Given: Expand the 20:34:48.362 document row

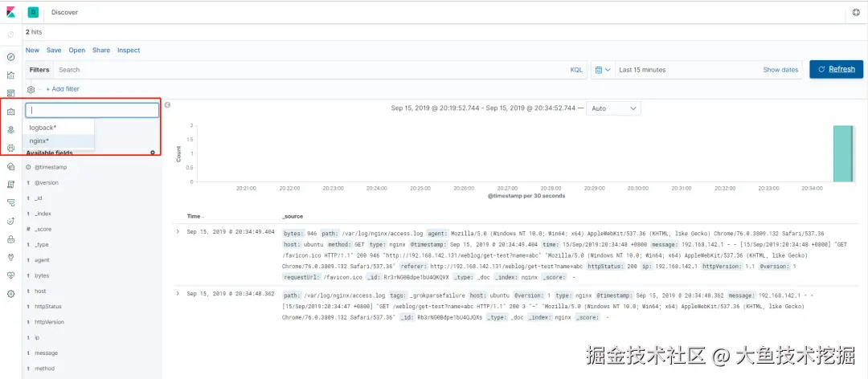Looking at the screenshot, I should pyautogui.click(x=178, y=293).
